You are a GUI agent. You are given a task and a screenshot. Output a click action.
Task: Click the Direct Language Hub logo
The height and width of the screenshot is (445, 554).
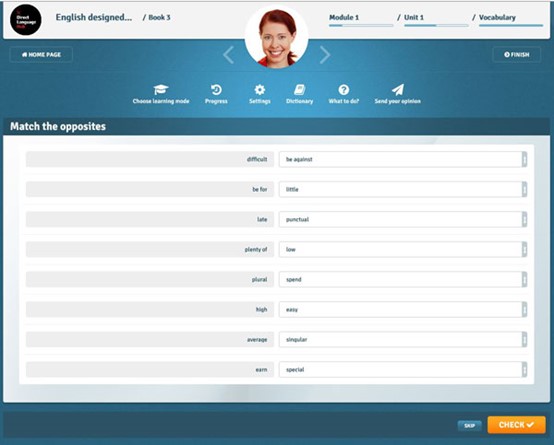(26, 19)
